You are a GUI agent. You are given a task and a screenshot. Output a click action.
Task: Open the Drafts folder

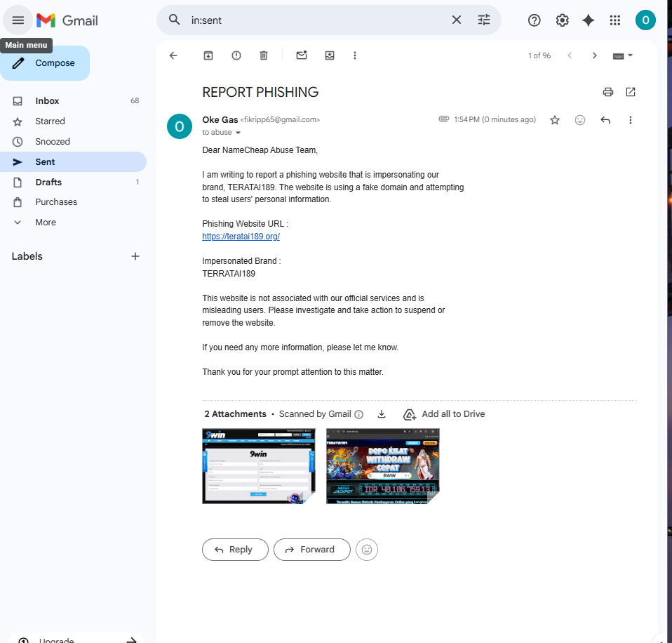73,183
